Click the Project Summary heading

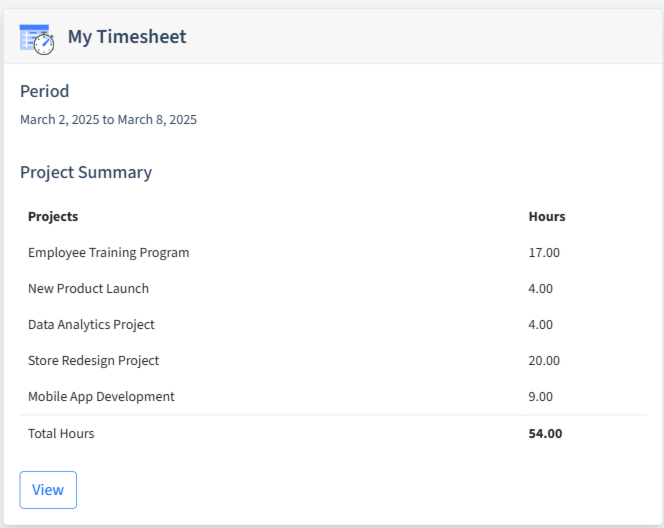(x=86, y=172)
